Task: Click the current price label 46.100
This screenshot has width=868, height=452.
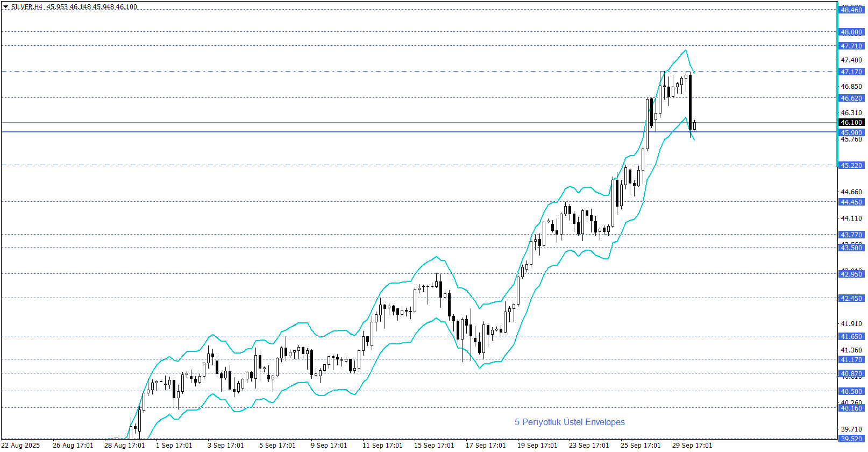Action: (x=851, y=123)
